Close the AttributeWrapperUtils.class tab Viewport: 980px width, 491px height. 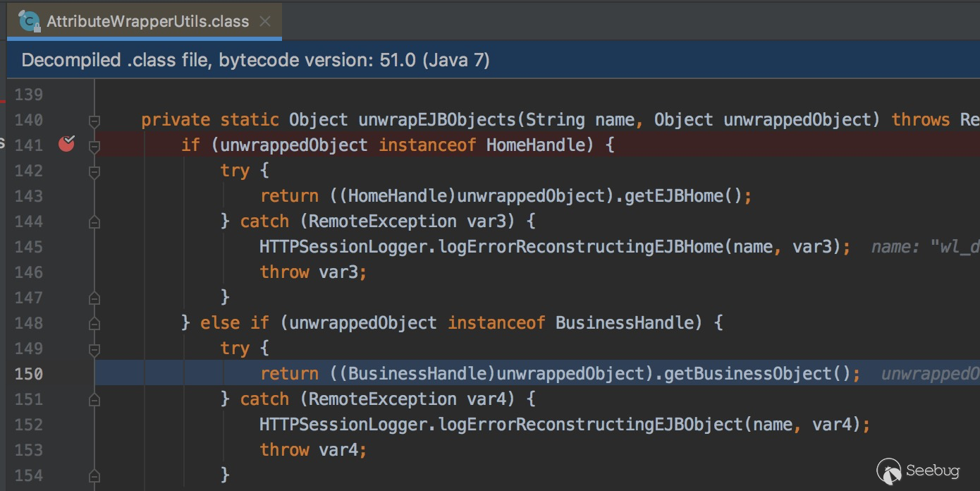[265, 21]
